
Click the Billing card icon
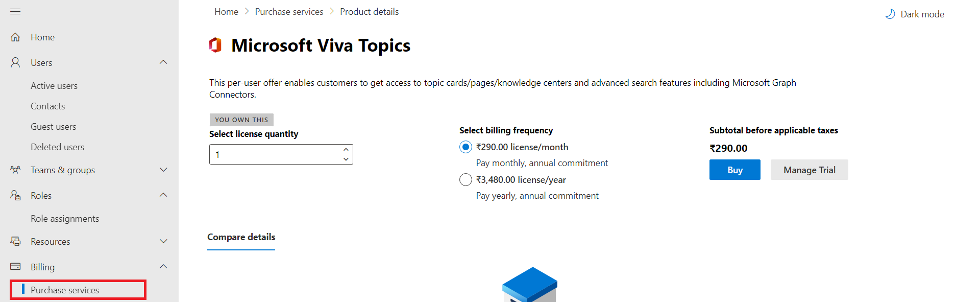[x=15, y=266]
